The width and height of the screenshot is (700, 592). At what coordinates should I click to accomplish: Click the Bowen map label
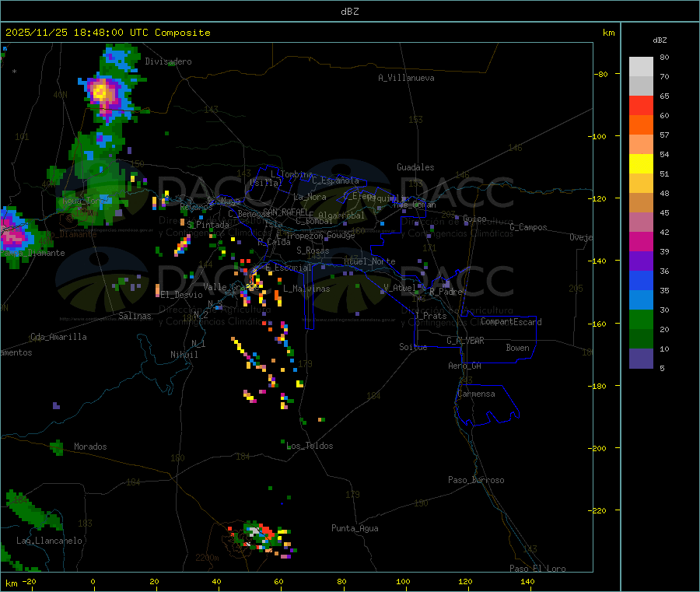tap(518, 348)
